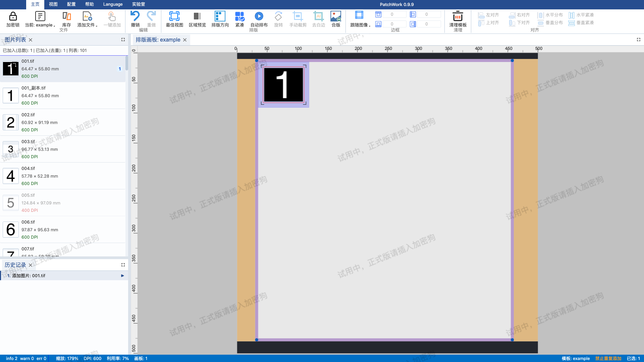
Task: Toggle the 紧凑 compact option
Action: tap(239, 19)
